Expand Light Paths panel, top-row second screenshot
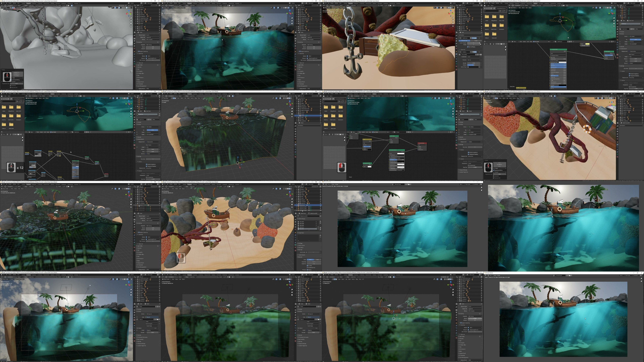The height and width of the screenshot is (362, 644). coord(301,65)
